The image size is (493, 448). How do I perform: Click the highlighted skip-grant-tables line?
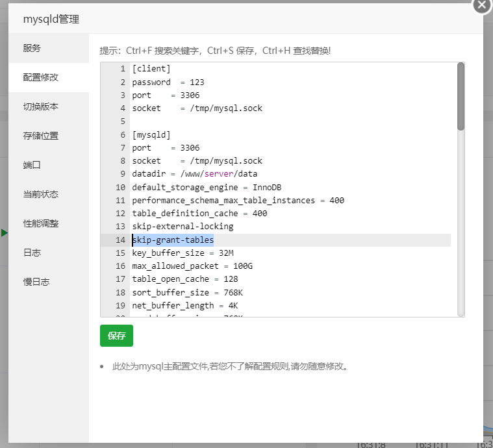coord(173,240)
